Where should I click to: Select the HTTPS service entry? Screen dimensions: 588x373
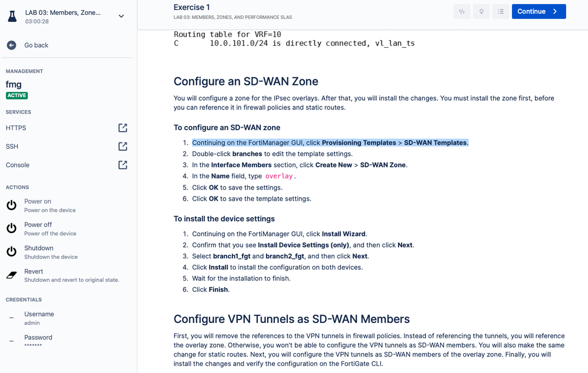(x=16, y=128)
